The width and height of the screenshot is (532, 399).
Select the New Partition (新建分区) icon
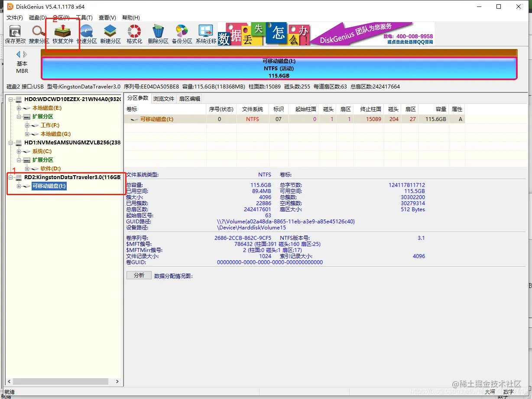pos(110,34)
